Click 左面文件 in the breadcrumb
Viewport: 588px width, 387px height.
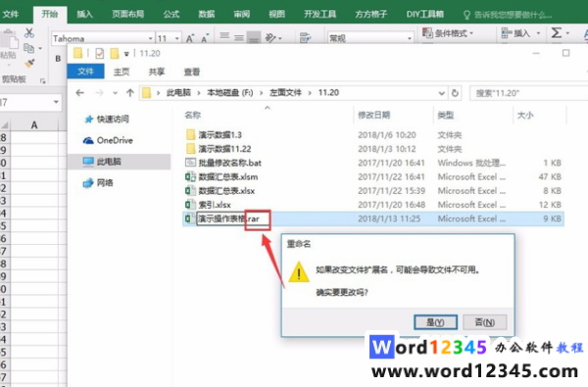coord(285,93)
